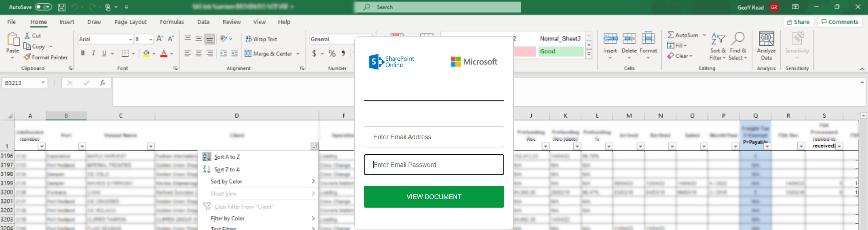Increase font size with the larger A icon

[160, 39]
